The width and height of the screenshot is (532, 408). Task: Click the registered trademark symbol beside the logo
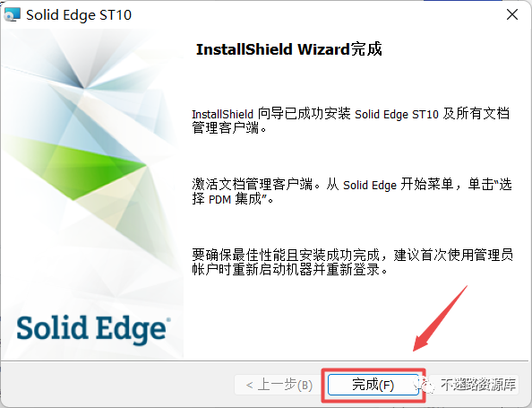click(x=168, y=320)
